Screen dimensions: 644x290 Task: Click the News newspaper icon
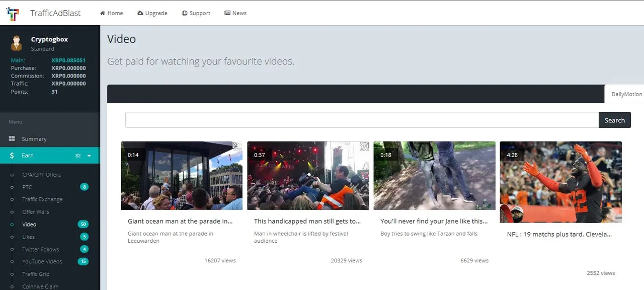tap(227, 13)
